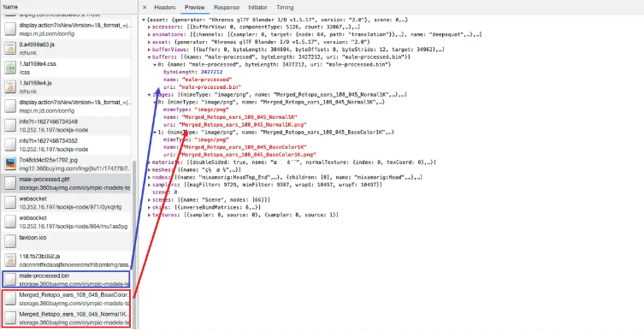The image size is (644, 331).
Task: Select Merged_Retopo_ears_108_045_BaseColor request
Action: pyautogui.click(x=66, y=298)
